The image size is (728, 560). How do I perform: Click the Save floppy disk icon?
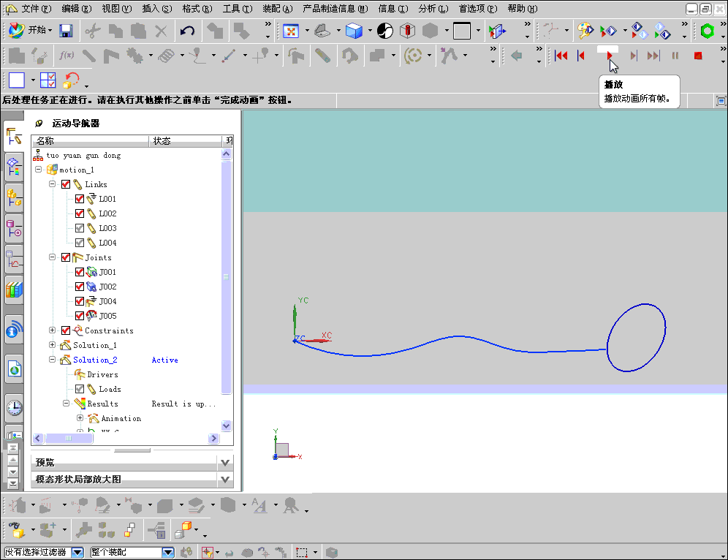coord(66,31)
